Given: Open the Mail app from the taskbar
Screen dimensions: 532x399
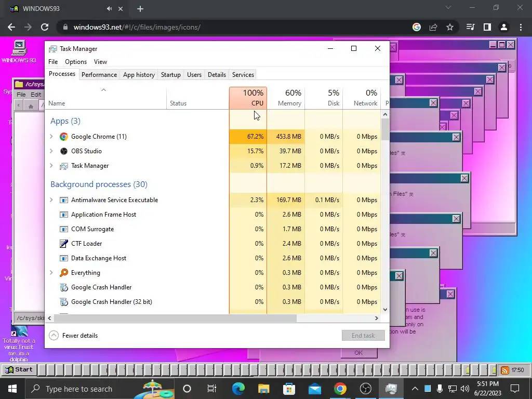Looking at the screenshot, I should [314, 389].
